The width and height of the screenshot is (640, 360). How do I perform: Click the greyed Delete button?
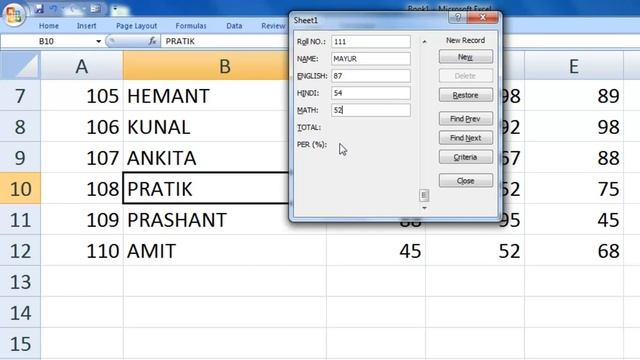tap(466, 76)
